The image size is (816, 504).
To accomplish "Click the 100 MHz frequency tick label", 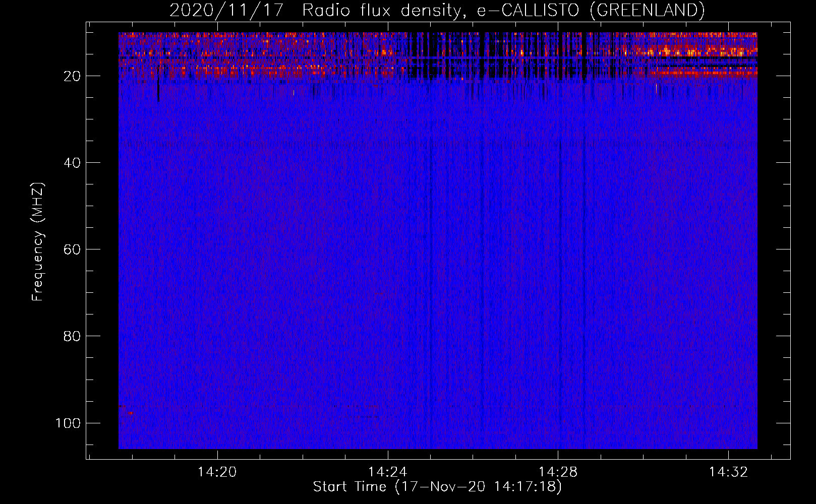I will (68, 423).
